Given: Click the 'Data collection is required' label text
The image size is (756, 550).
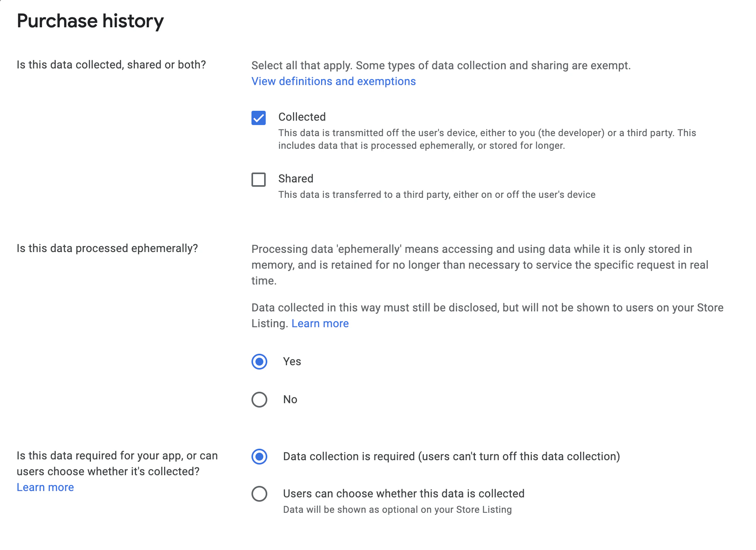Looking at the screenshot, I should click(x=451, y=457).
